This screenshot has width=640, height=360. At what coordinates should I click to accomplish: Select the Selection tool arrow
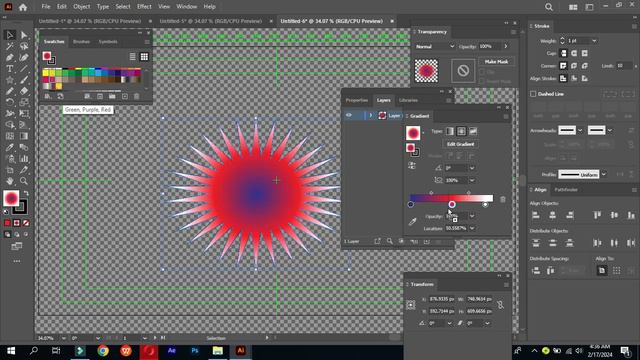(x=10, y=35)
